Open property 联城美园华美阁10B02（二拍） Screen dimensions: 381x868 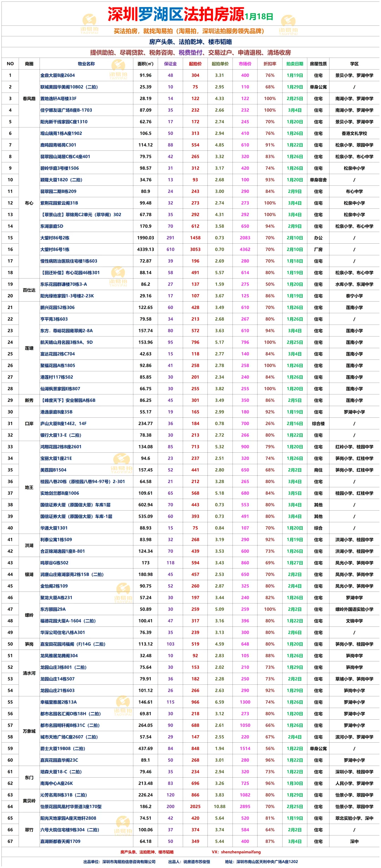click(x=69, y=87)
